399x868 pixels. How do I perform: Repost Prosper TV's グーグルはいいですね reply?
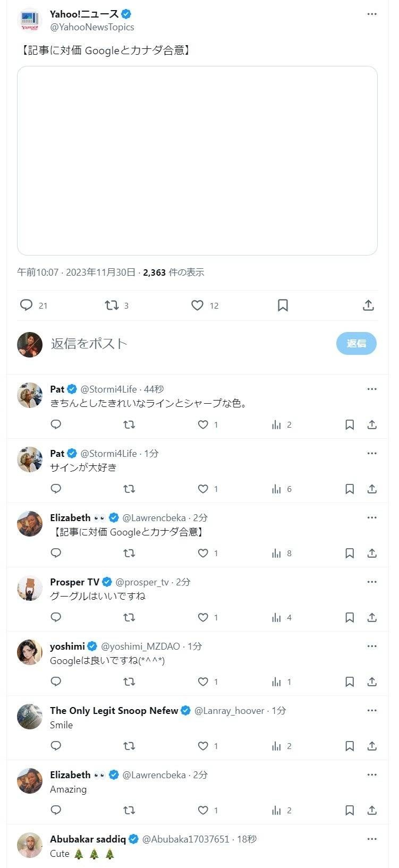(129, 617)
